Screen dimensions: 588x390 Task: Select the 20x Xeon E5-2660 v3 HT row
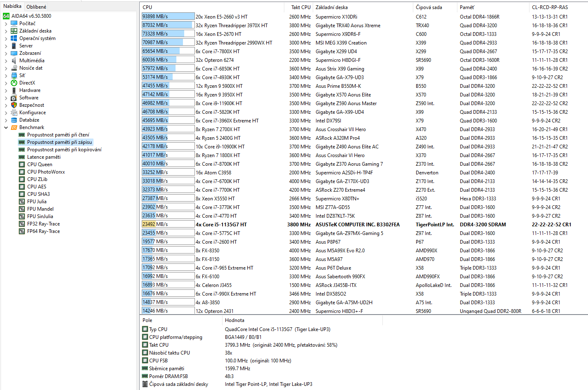(x=364, y=16)
